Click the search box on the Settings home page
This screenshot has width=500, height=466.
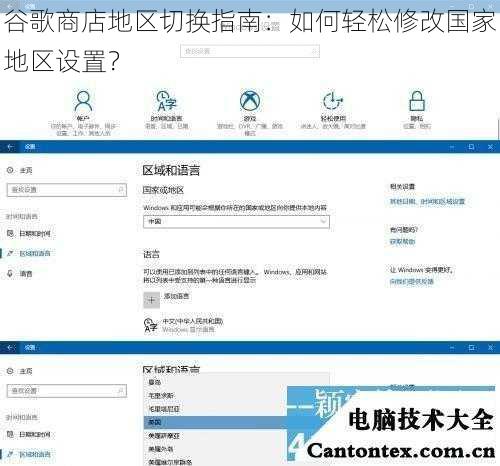250,51
